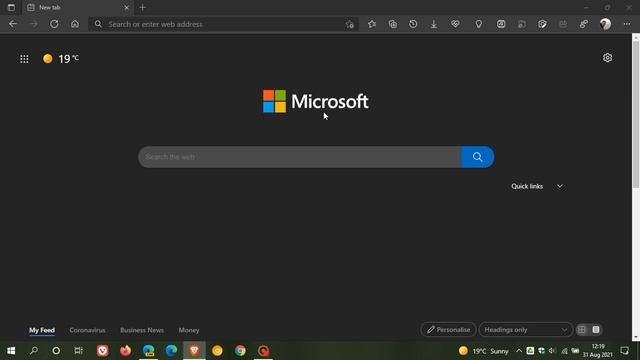640x360 pixels.
Task: Open the vertical tabs pane icon
Action: [11, 7]
